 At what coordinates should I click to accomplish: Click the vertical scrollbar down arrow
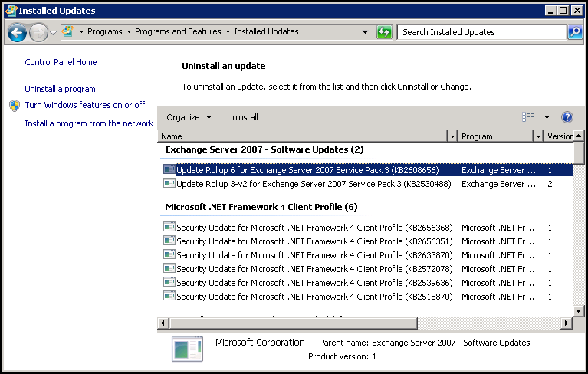point(579,310)
